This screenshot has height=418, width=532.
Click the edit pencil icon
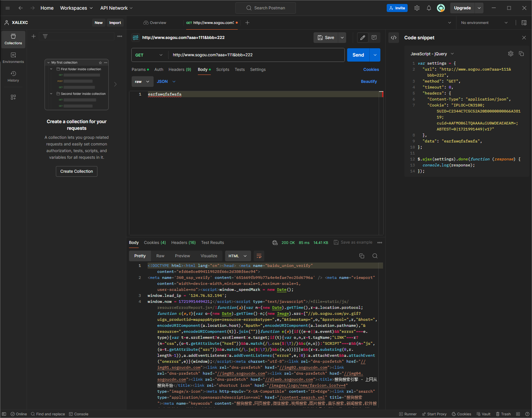coord(363,38)
